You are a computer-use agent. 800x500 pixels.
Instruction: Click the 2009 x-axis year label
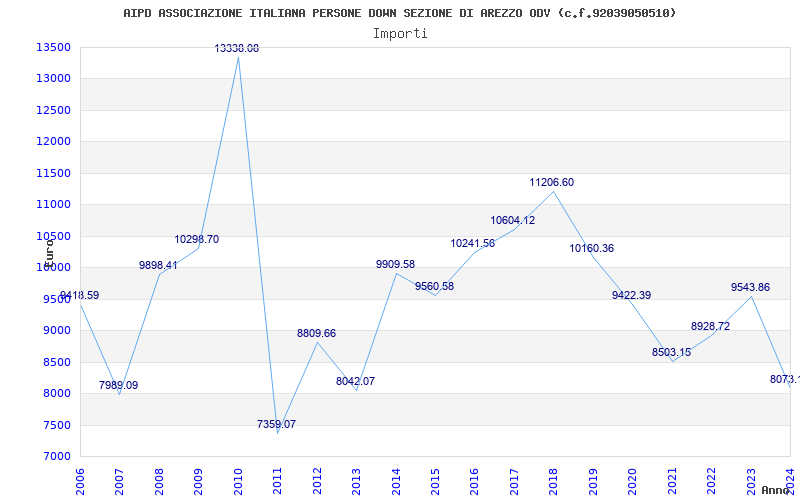[x=198, y=481]
